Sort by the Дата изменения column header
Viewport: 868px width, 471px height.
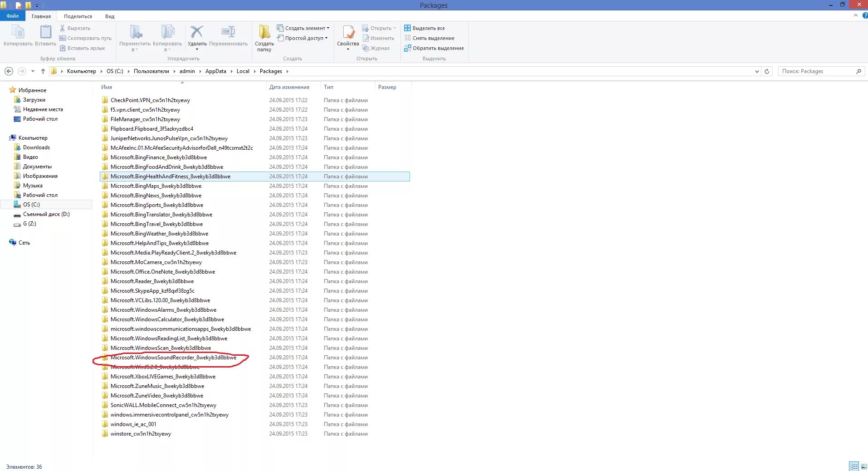[x=289, y=87]
